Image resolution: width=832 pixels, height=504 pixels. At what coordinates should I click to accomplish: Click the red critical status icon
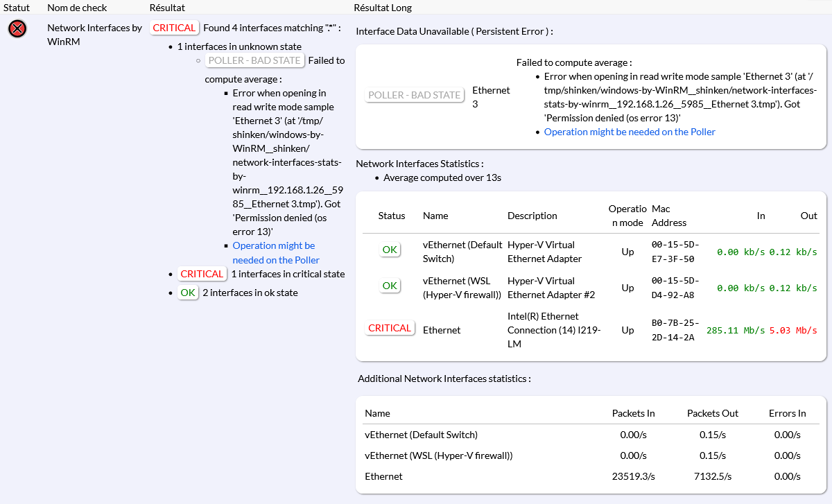(17, 28)
